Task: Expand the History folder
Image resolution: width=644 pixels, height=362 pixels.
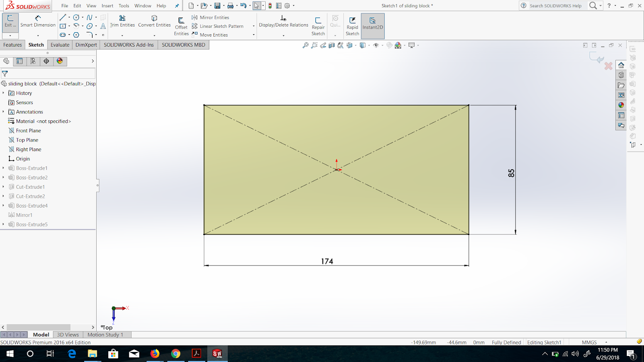Action: coord(4,93)
